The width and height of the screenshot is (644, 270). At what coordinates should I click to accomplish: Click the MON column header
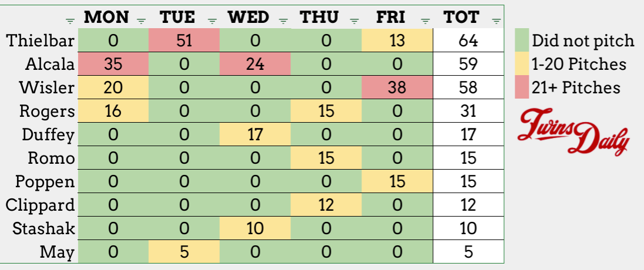click(106, 17)
